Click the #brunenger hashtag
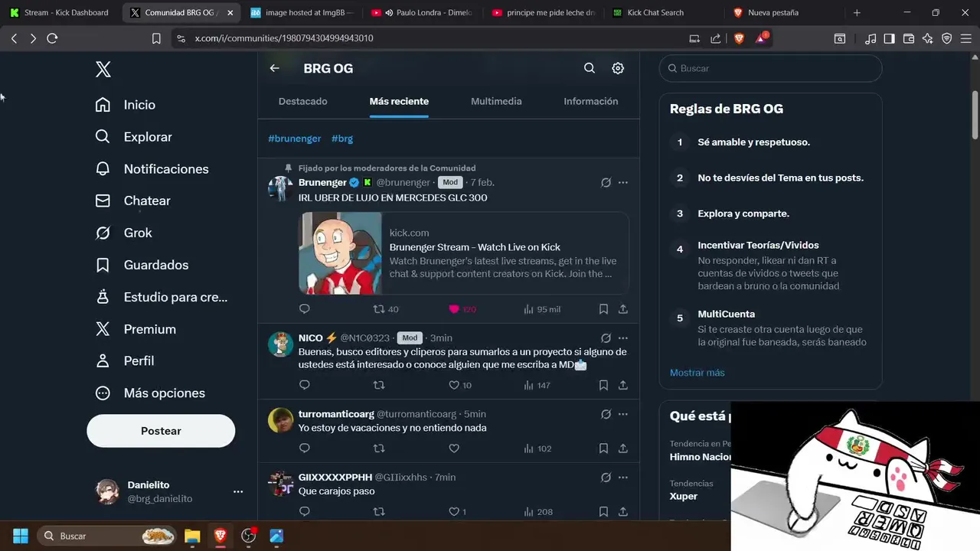The image size is (980, 551). 294,139
